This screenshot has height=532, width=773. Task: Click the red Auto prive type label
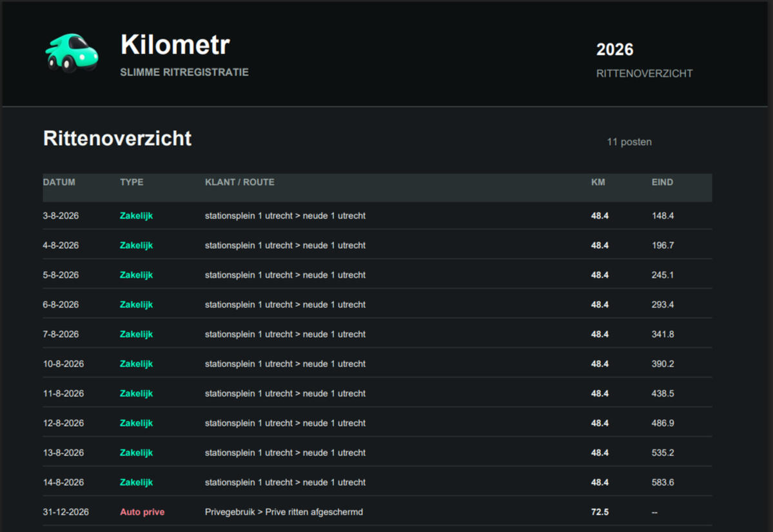pyautogui.click(x=142, y=512)
